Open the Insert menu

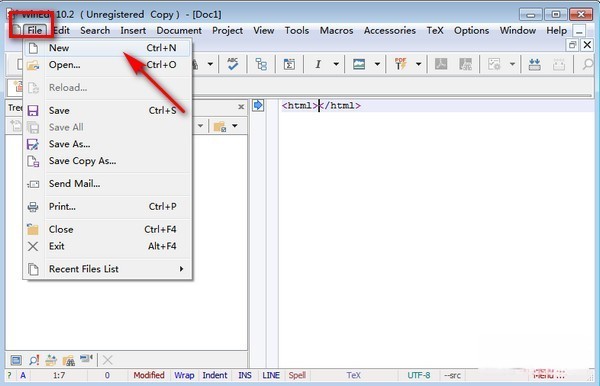click(x=133, y=30)
